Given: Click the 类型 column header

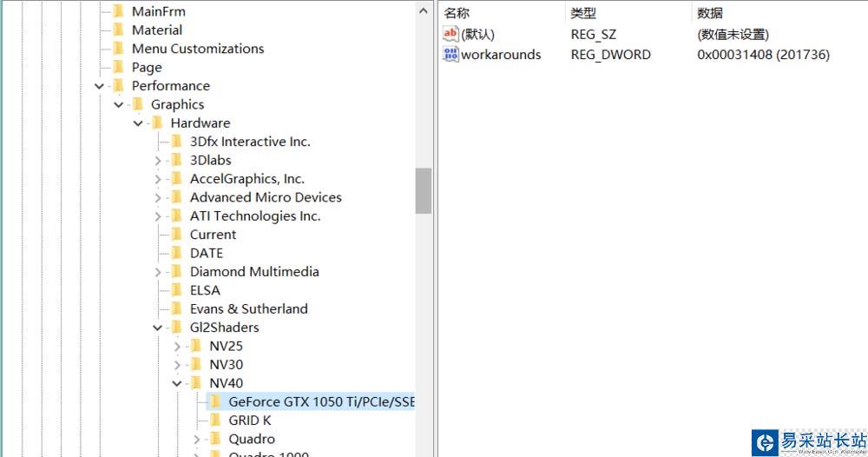Looking at the screenshot, I should pos(583,13).
